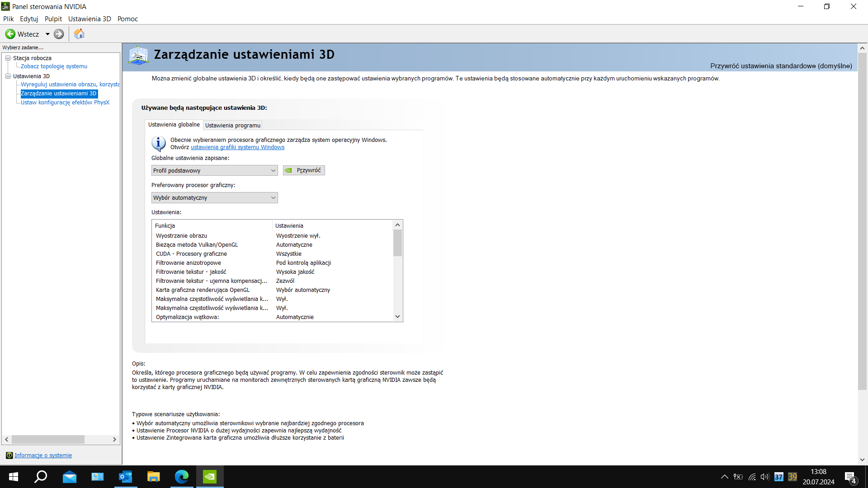Select Filtrowanie anizotropowe setting row

(x=273, y=263)
